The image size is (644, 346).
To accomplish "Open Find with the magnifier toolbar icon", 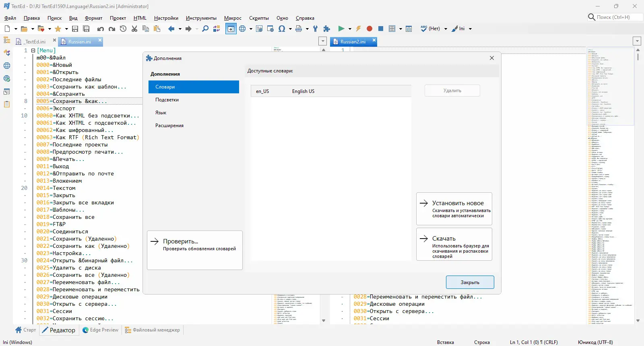I will [x=205, y=29].
